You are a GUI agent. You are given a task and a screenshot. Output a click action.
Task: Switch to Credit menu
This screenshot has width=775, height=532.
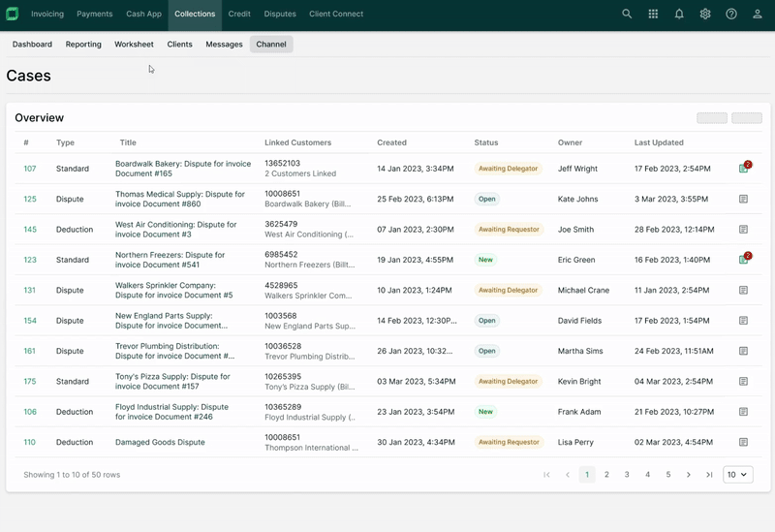[239, 14]
